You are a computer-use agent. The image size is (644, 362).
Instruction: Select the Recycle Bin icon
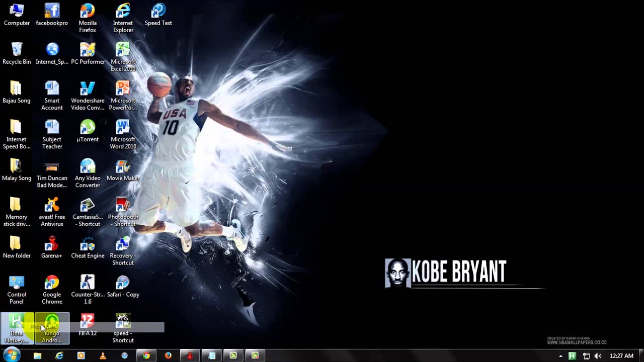[x=17, y=54]
